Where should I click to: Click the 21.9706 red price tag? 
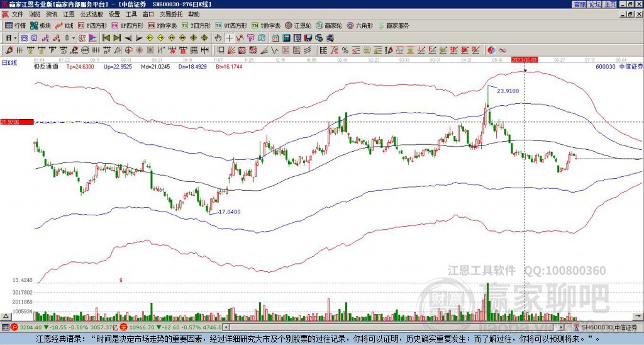click(17, 122)
